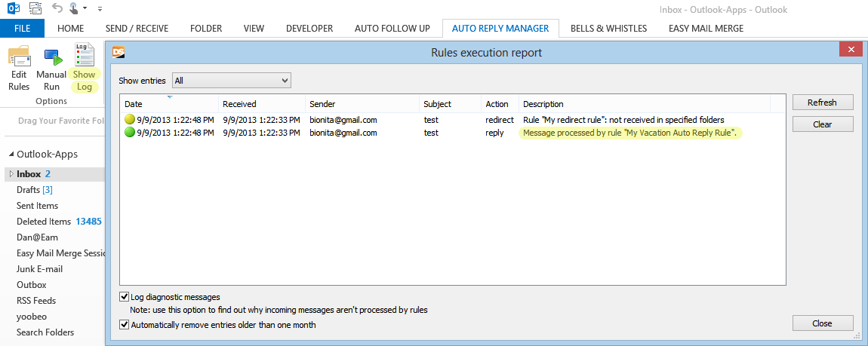Click the Outlook app icon in title bar
The height and width of the screenshot is (346, 868).
(x=14, y=8)
